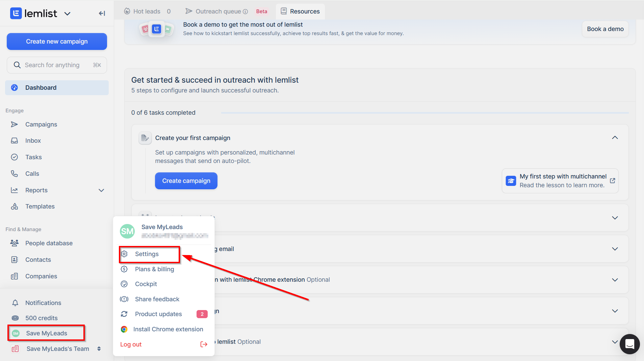Select Plans & billing from the menu
This screenshot has height=361, width=644.
[x=154, y=269]
